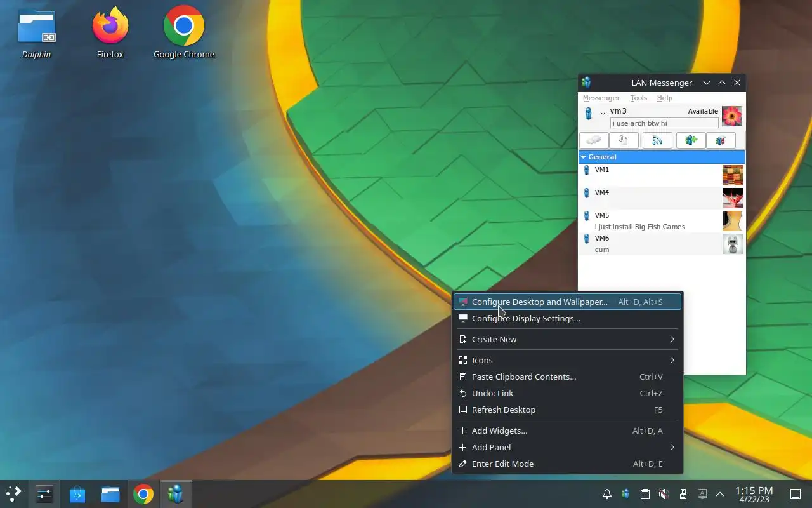Choose Paste Clipboard Contents
This screenshot has height=508, width=812.
coord(567,377)
